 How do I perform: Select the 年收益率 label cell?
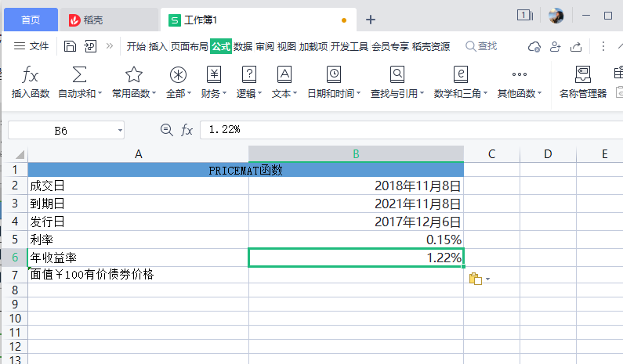[x=138, y=258]
